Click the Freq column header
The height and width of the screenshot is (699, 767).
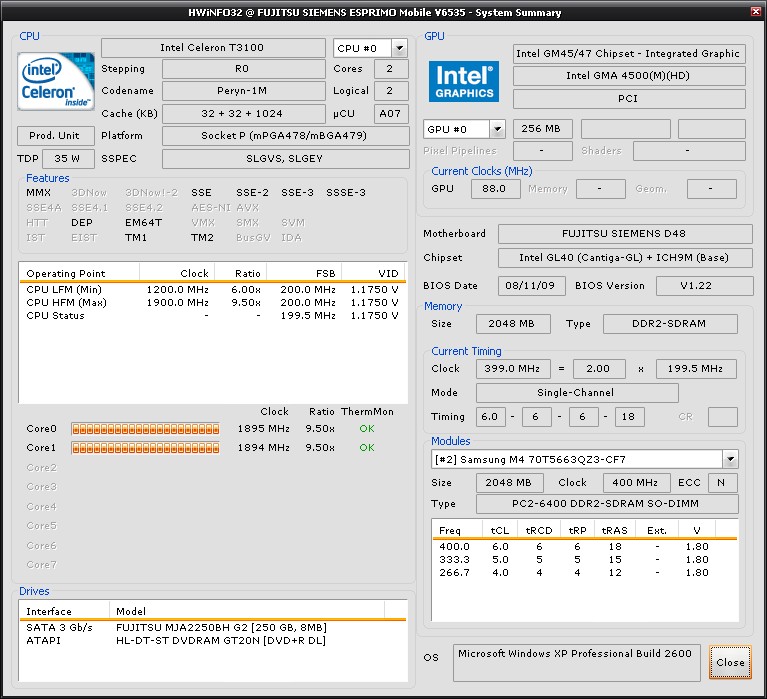click(457, 530)
